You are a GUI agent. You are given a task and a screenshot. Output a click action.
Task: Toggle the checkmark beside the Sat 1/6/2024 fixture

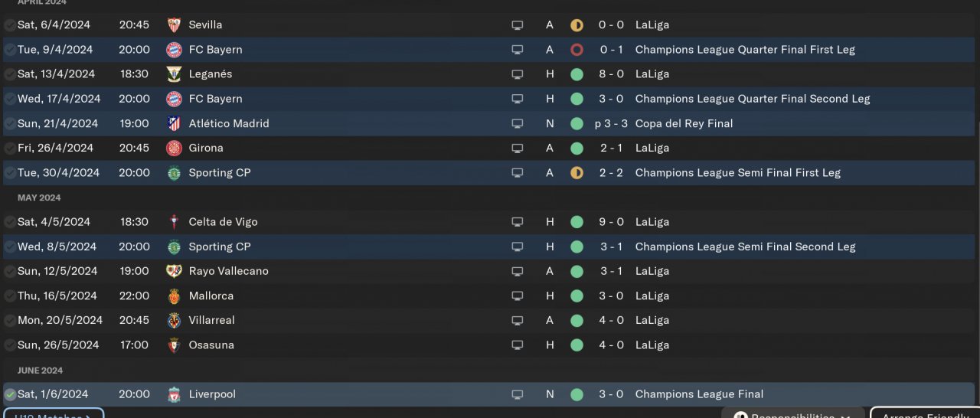point(10,394)
